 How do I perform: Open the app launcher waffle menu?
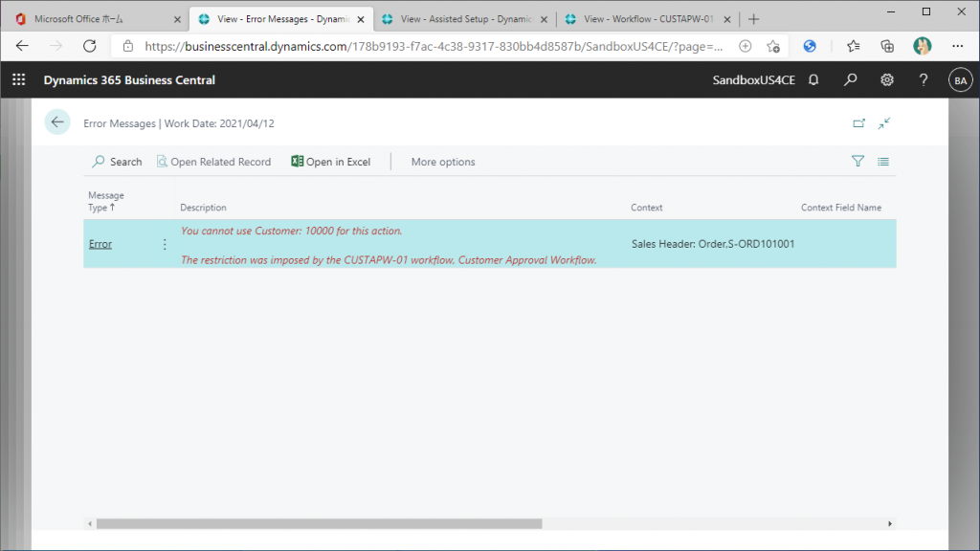coord(19,80)
